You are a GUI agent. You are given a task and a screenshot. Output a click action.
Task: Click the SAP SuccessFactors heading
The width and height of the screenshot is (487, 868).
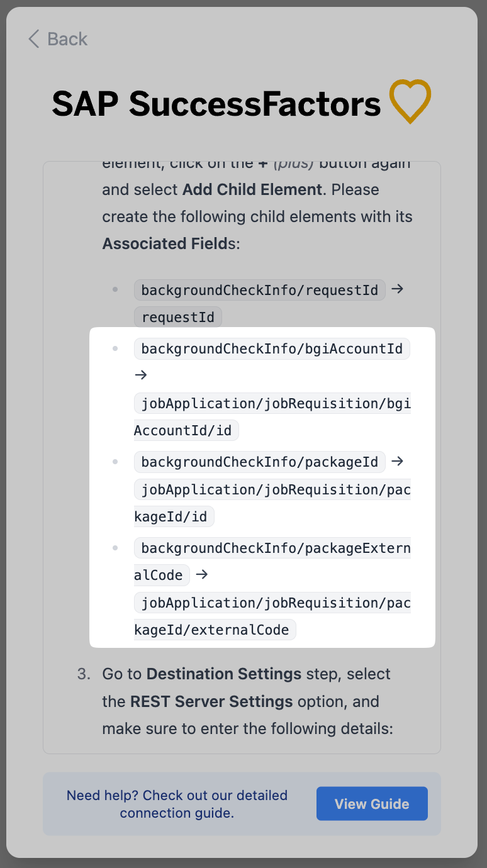coord(216,104)
